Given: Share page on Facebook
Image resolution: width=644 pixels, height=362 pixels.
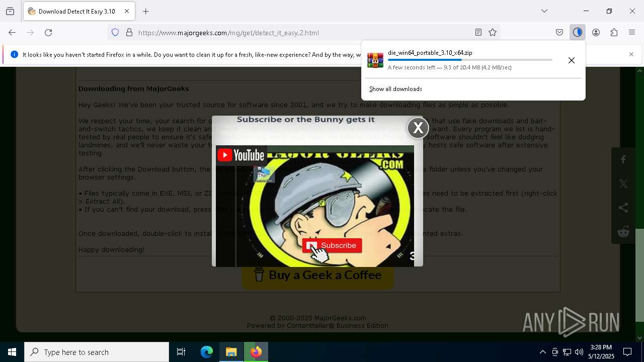Looking at the screenshot, I should coord(623,159).
